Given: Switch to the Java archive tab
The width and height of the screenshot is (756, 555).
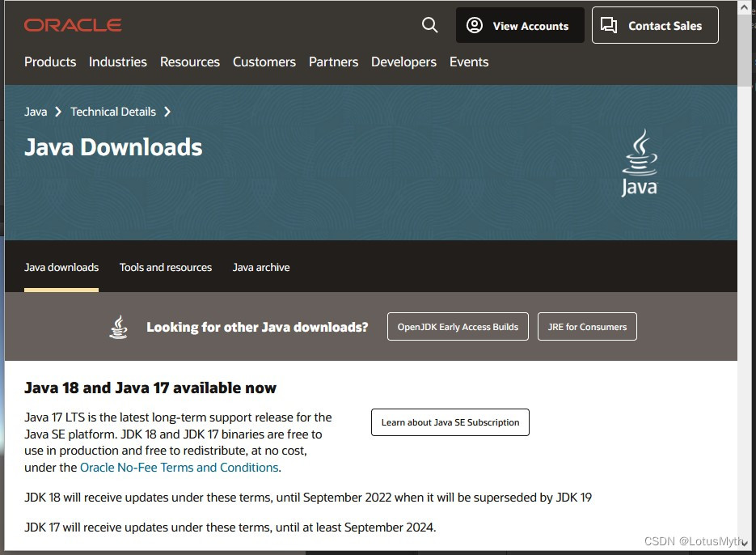Looking at the screenshot, I should click(261, 267).
